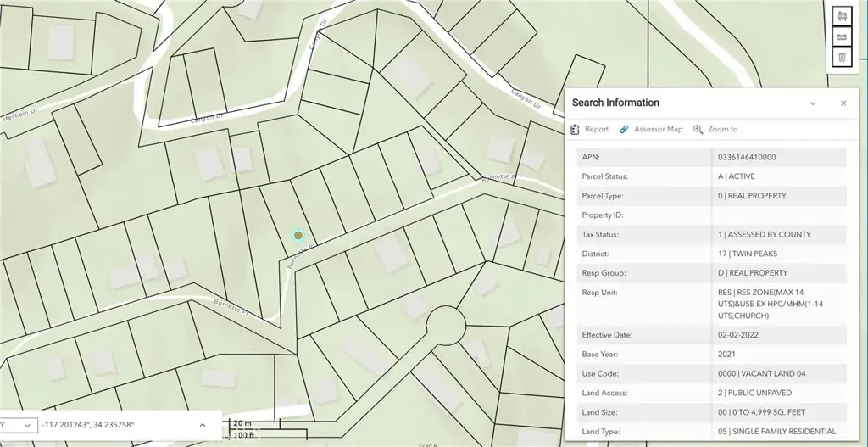Click the APN value 0336146410000
The image size is (868, 447).
coord(746,157)
